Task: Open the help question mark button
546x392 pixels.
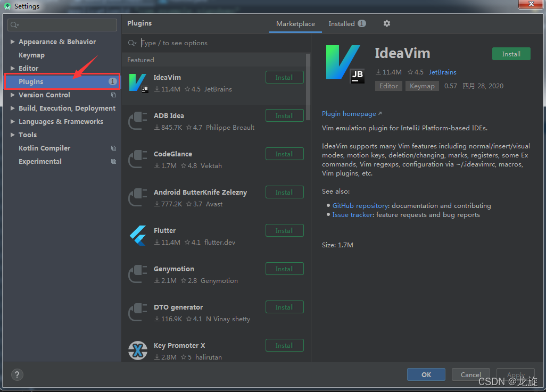Action: [17, 374]
